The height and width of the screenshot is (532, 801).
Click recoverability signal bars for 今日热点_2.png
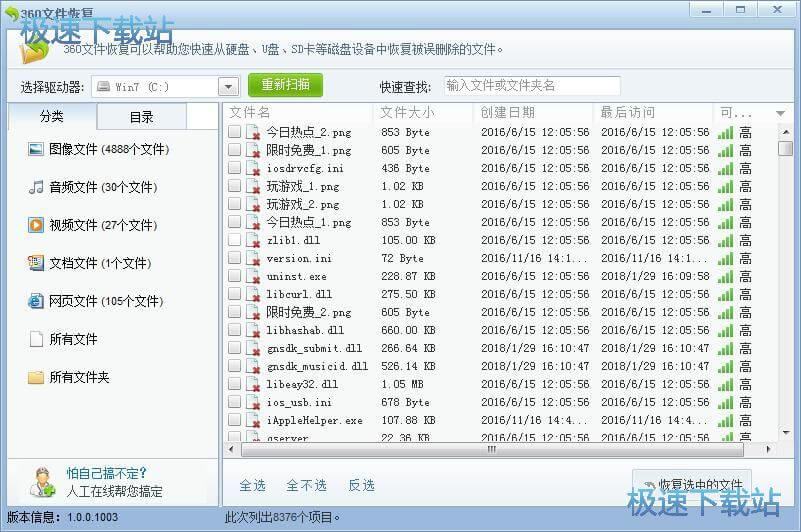(725, 133)
